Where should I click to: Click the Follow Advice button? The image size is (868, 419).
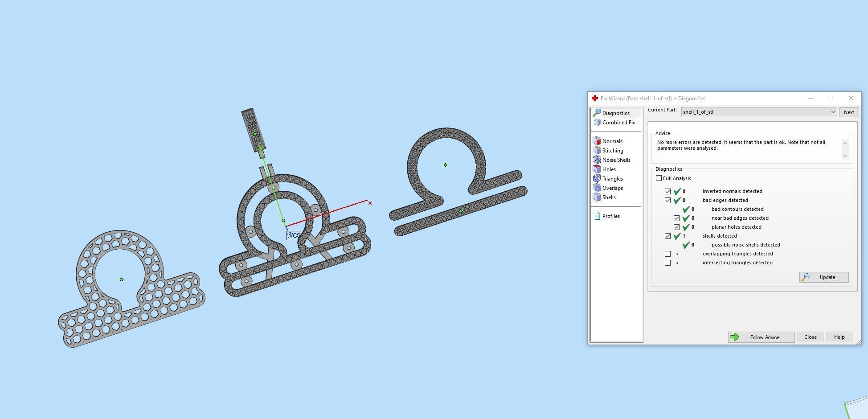[761, 337]
